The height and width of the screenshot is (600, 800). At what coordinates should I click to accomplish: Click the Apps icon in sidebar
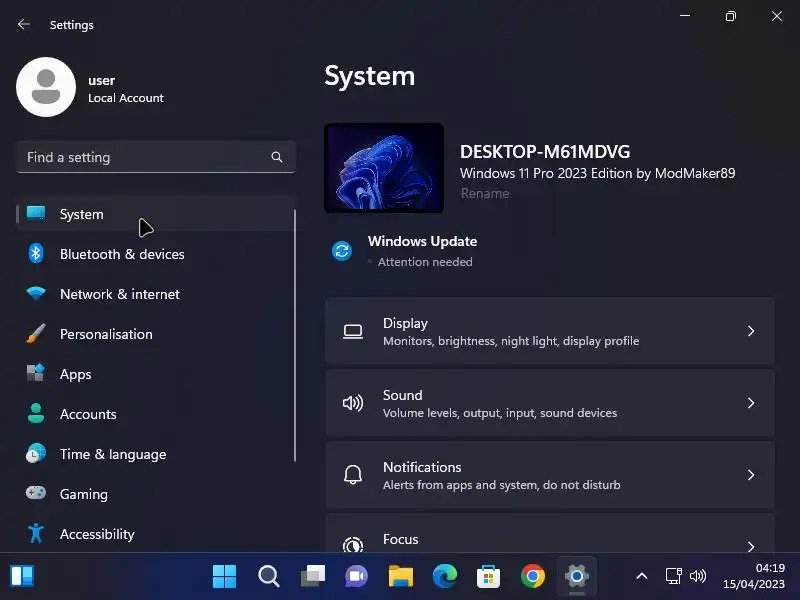36,373
